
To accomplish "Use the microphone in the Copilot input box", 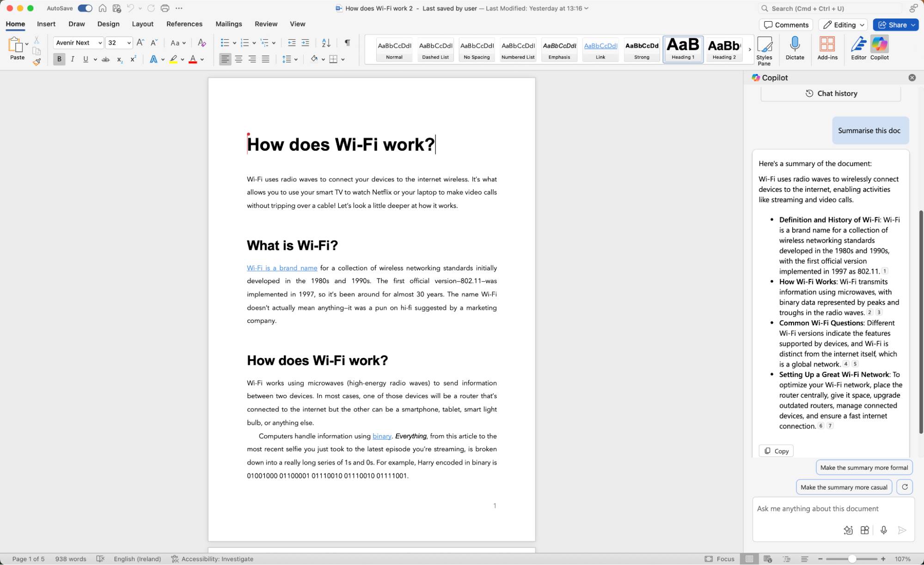I will click(884, 530).
